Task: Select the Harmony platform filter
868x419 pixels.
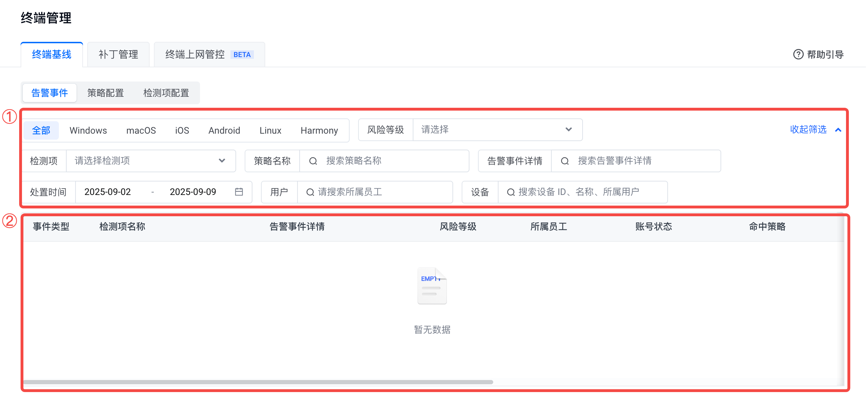Action: 319,130
